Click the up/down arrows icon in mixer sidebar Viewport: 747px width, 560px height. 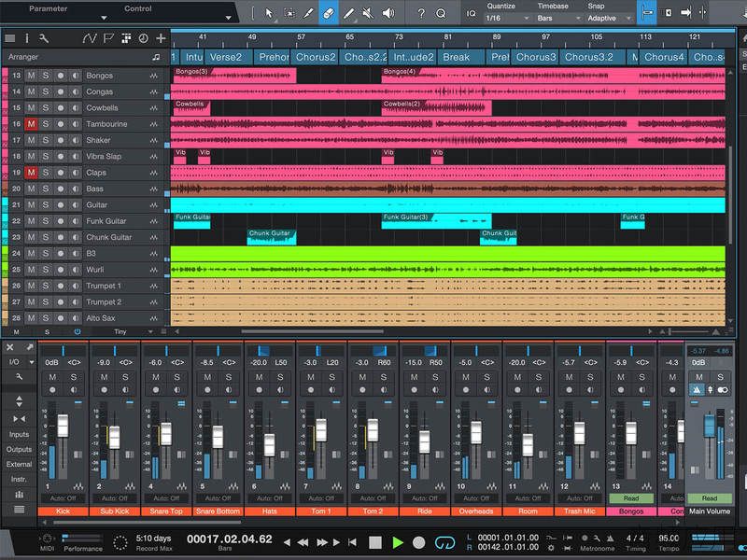coord(19,401)
